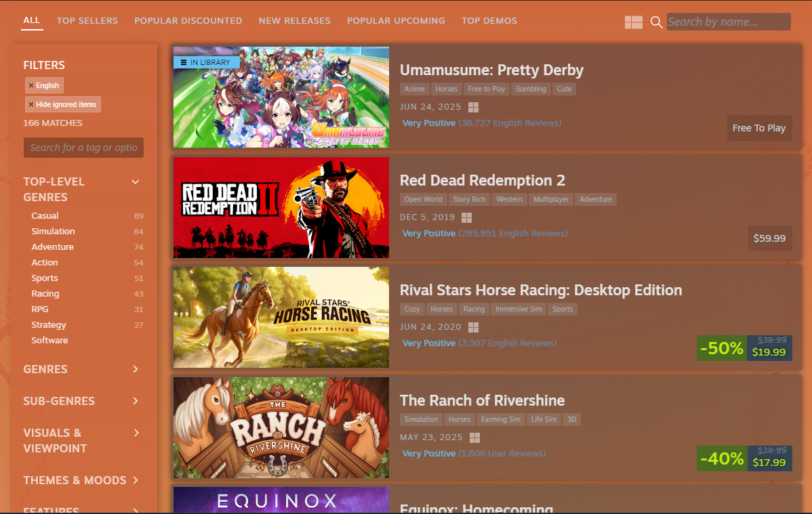Click the -50% $19.99 discount price
This screenshot has height=514, width=812.
(744, 348)
